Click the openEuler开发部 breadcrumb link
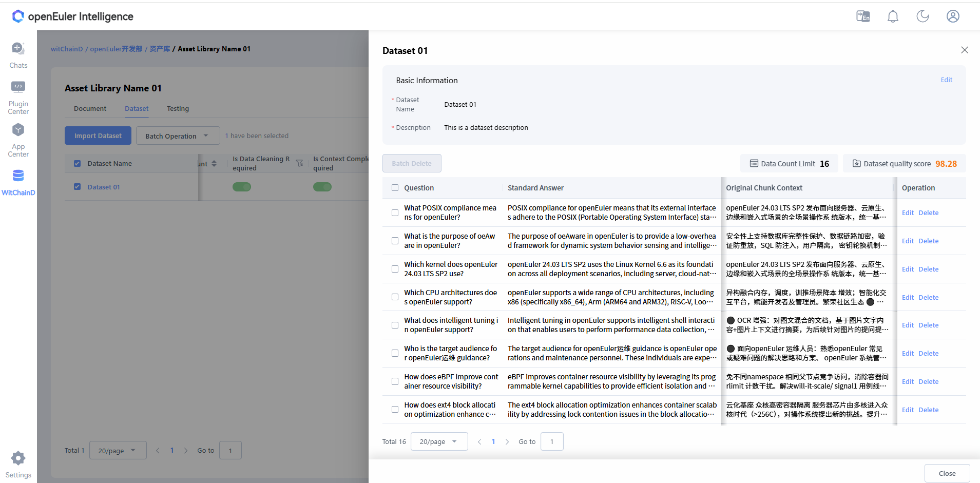 116,49
